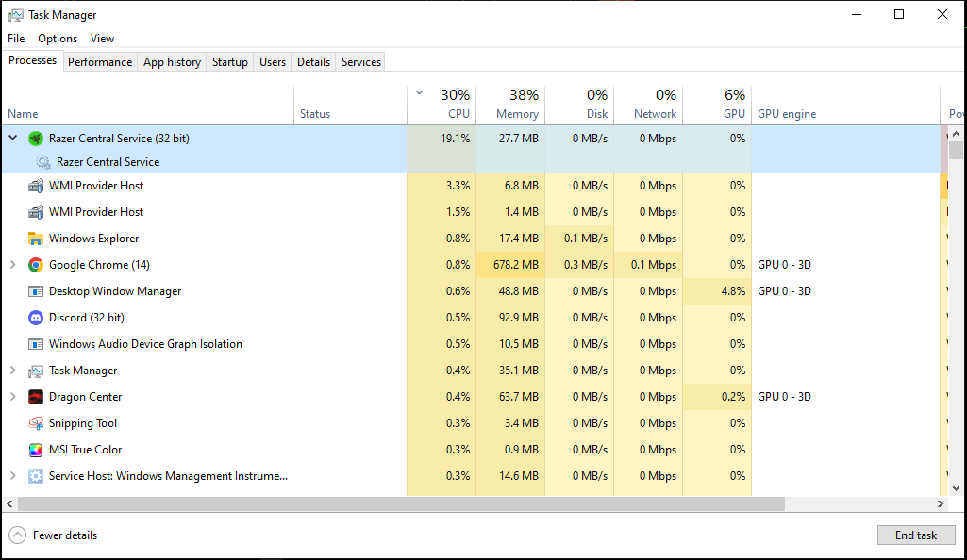Switch to the App history tab
Image resolution: width=967 pixels, height=560 pixels.
172,62
